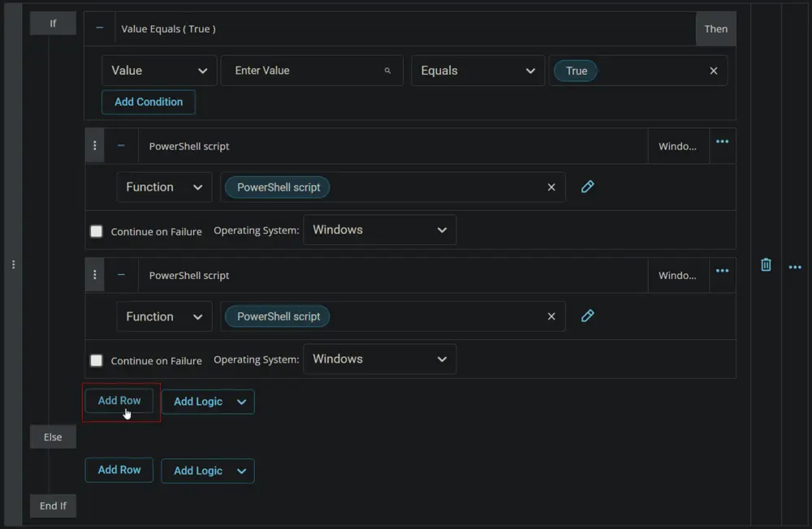Click the If label
This screenshot has height=529, width=812.
(x=53, y=24)
